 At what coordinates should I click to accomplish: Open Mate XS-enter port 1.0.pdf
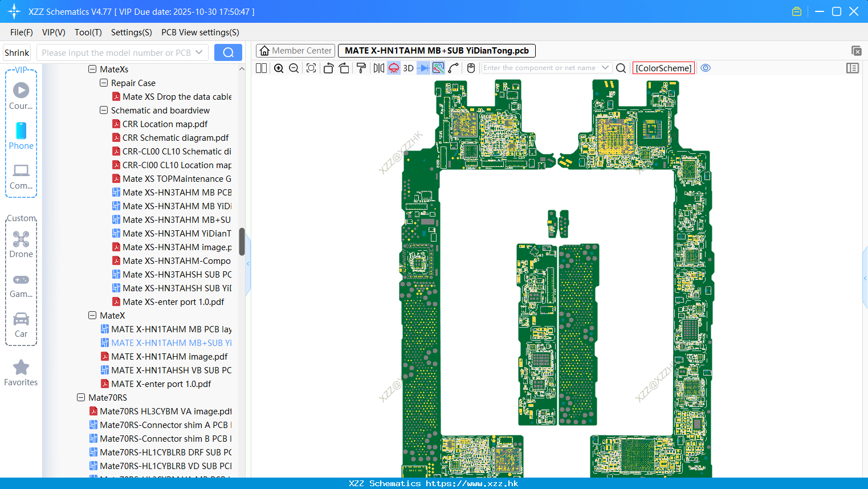(x=173, y=301)
